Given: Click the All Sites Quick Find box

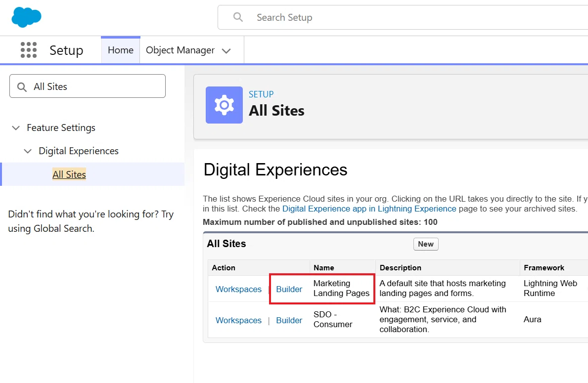Looking at the screenshot, I should click(x=88, y=86).
